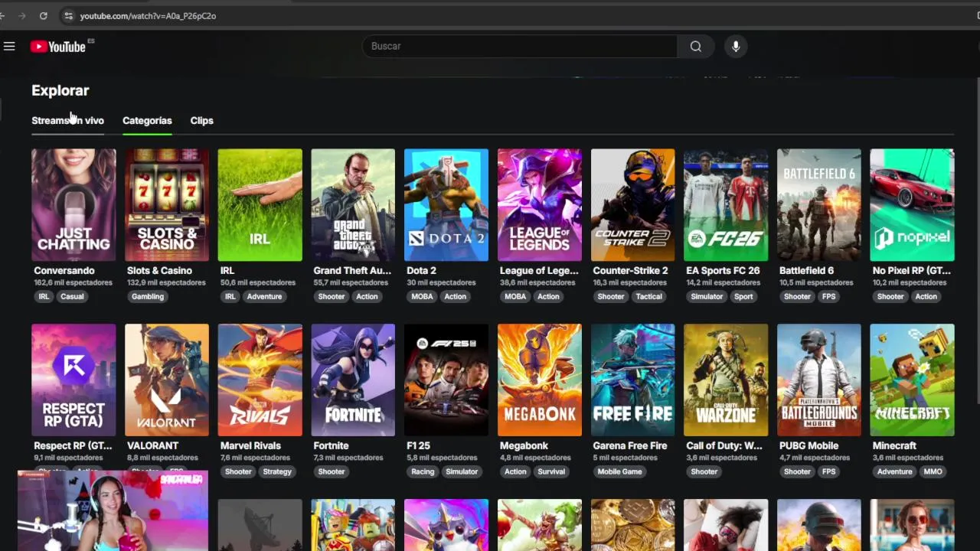This screenshot has width=980, height=551.
Task: Start voice search with microphone icon
Action: tap(736, 47)
